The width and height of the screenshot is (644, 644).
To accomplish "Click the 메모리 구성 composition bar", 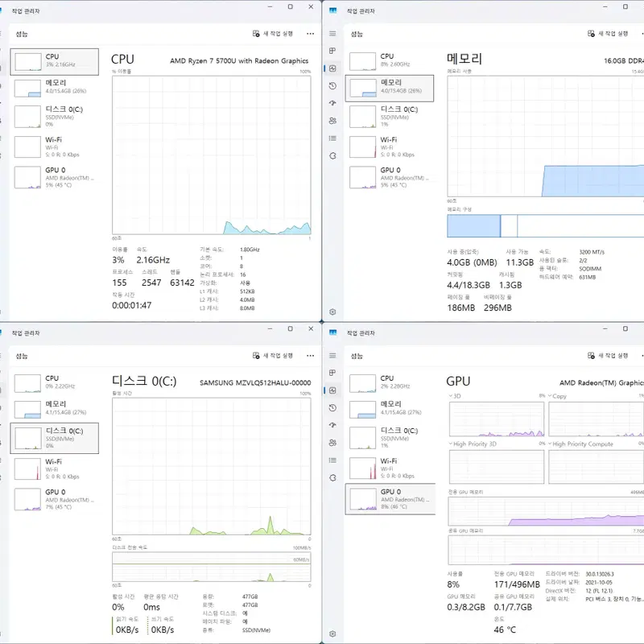I will pos(546,226).
